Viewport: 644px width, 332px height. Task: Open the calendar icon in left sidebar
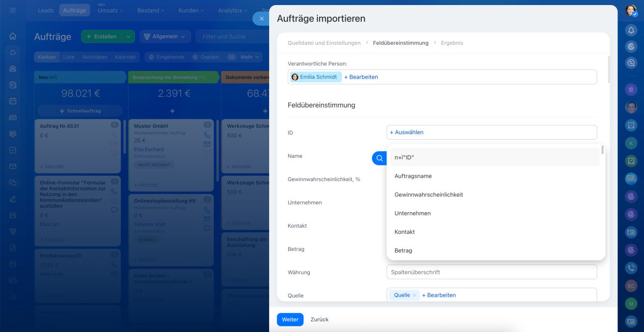[13, 101]
